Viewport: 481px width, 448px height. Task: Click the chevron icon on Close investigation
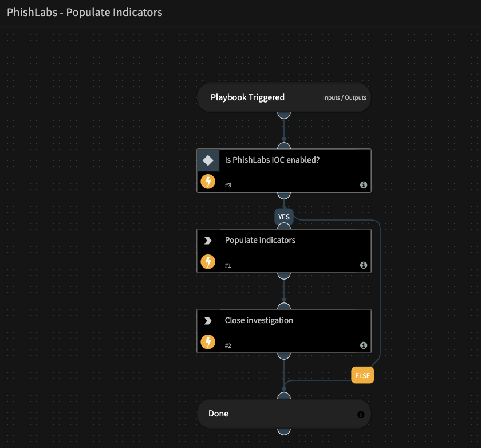point(208,321)
